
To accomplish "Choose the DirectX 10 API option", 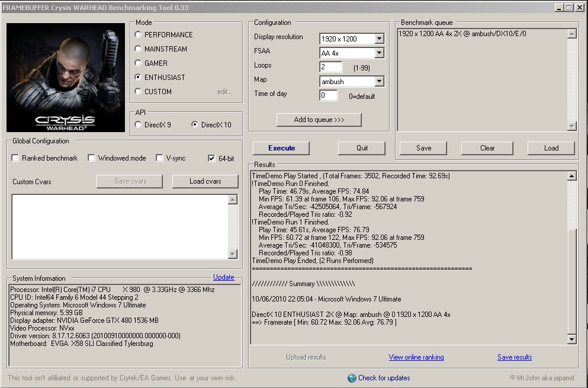I will [195, 124].
